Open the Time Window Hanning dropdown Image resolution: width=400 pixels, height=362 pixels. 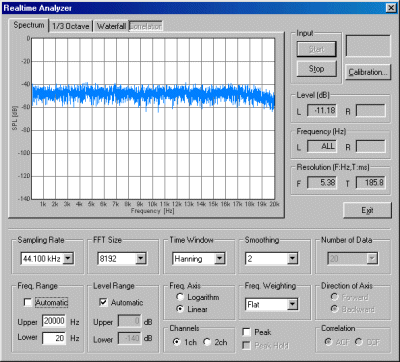point(219,258)
